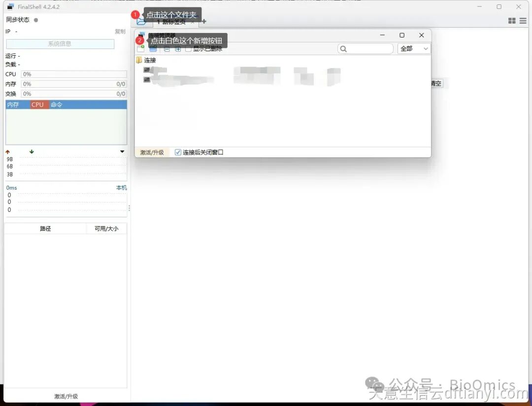Click the grid layout icon at top right
The width and height of the screenshot is (532, 406).
tap(512, 21)
